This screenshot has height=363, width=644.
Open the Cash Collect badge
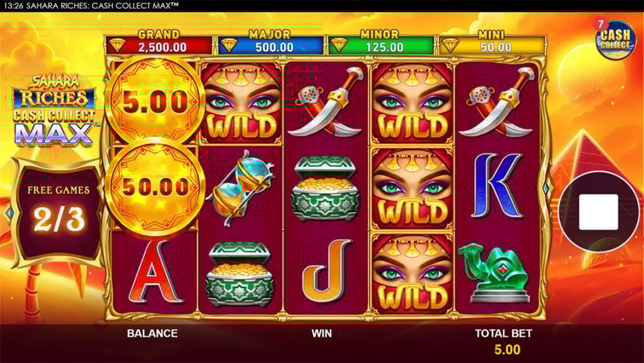pos(614,40)
